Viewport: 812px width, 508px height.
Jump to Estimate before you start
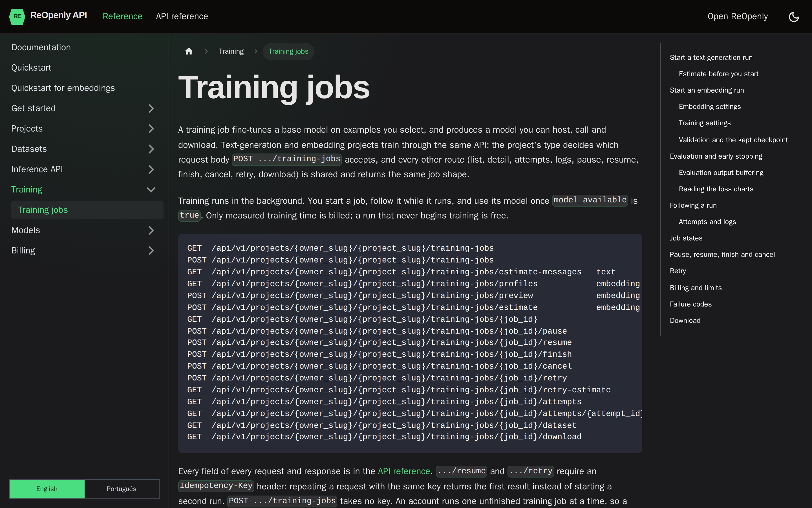click(x=718, y=74)
